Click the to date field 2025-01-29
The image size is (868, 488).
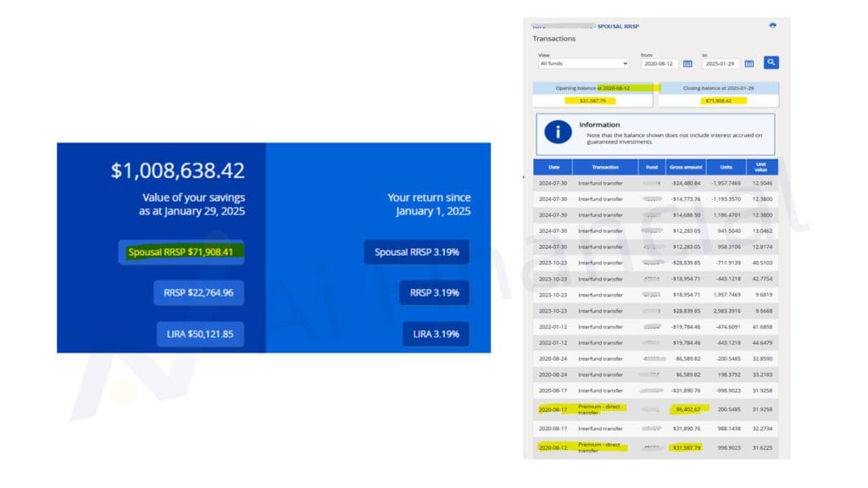[721, 64]
